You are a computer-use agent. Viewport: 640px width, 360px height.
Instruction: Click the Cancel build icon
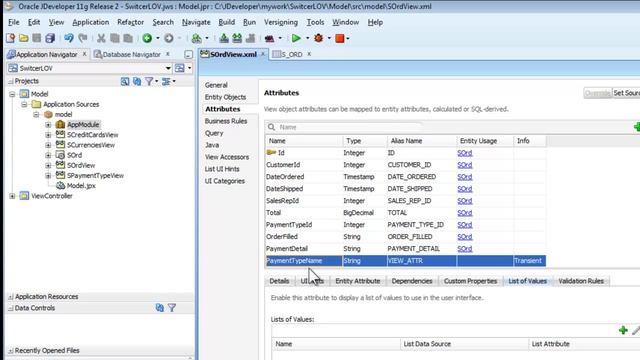250,38
